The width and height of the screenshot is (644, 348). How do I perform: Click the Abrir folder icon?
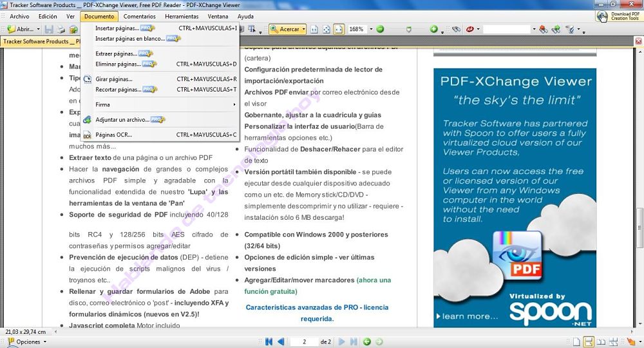pos(11,29)
